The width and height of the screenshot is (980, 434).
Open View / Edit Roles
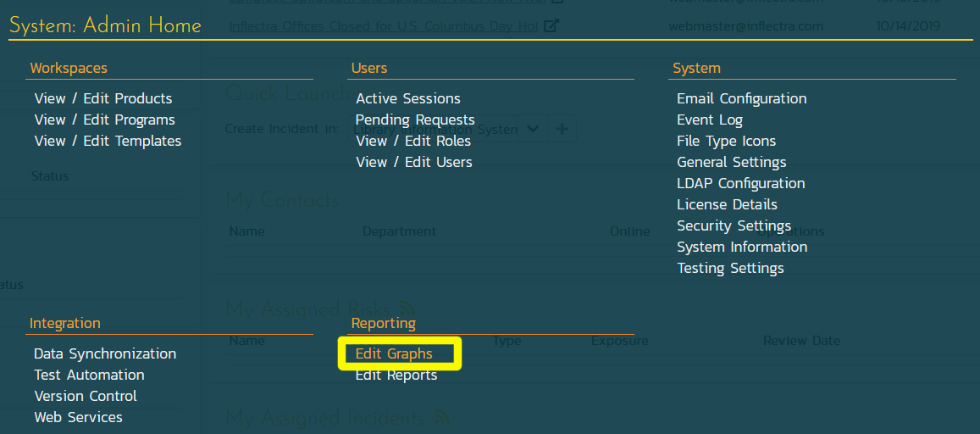(412, 141)
